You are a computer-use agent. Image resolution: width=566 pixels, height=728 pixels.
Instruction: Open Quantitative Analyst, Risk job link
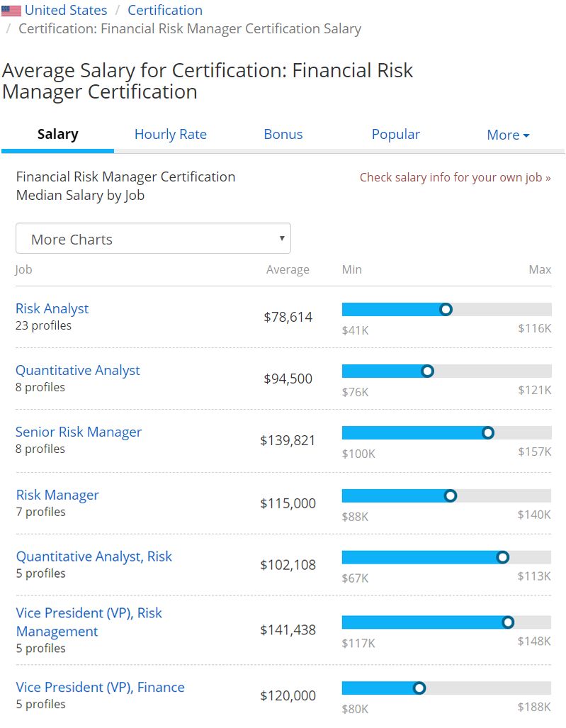pyautogui.click(x=94, y=556)
